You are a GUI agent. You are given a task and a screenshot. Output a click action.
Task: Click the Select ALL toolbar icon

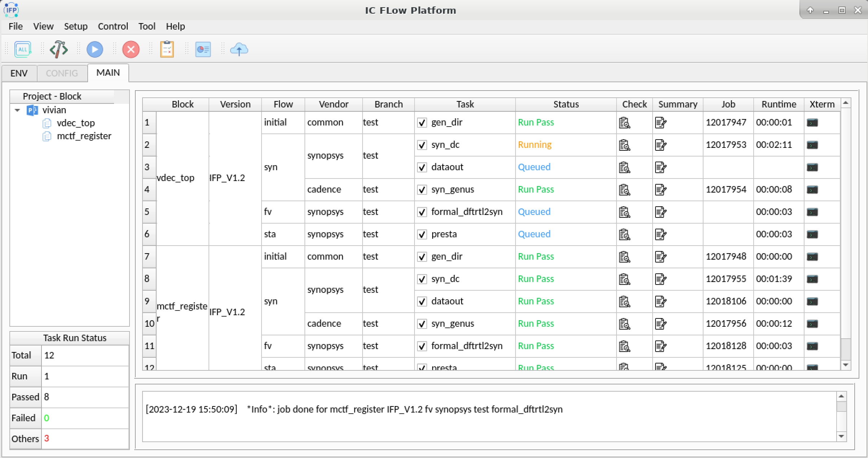point(23,49)
